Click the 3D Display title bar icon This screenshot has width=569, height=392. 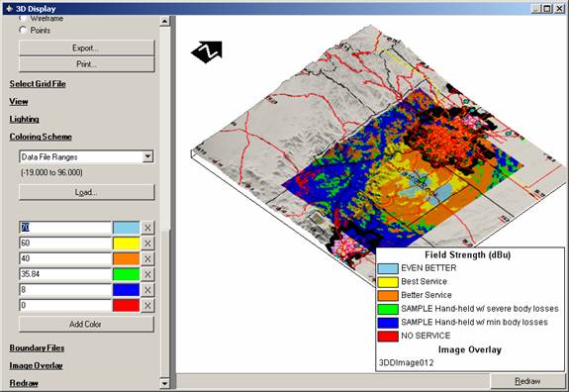tap(9, 8)
